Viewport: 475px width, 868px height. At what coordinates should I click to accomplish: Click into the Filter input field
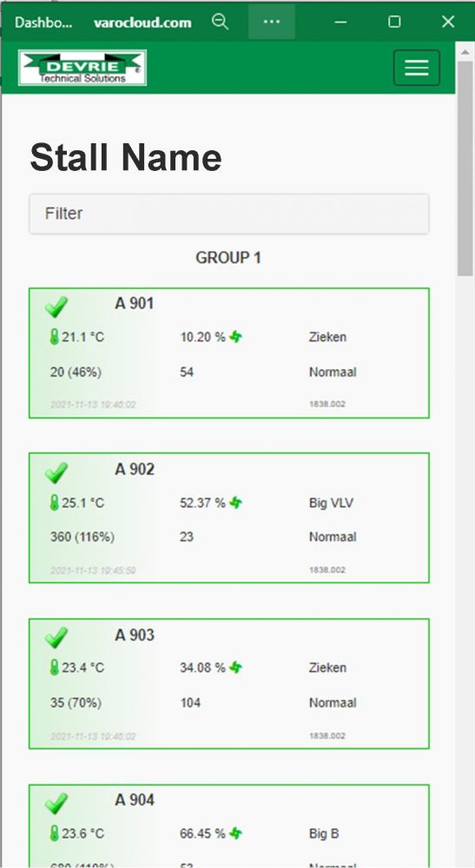(228, 214)
